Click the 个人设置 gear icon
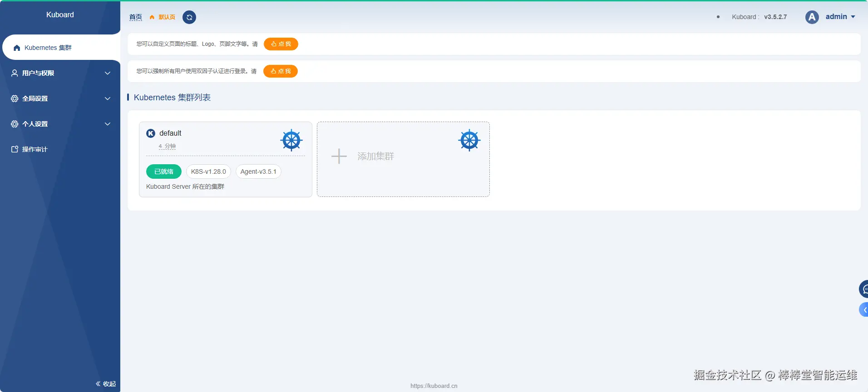 point(15,124)
